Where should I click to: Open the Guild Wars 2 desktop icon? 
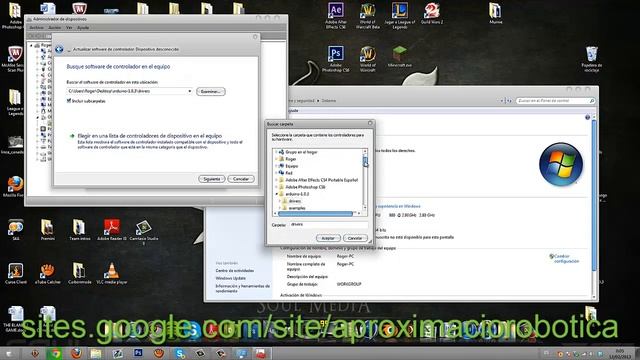(x=431, y=13)
